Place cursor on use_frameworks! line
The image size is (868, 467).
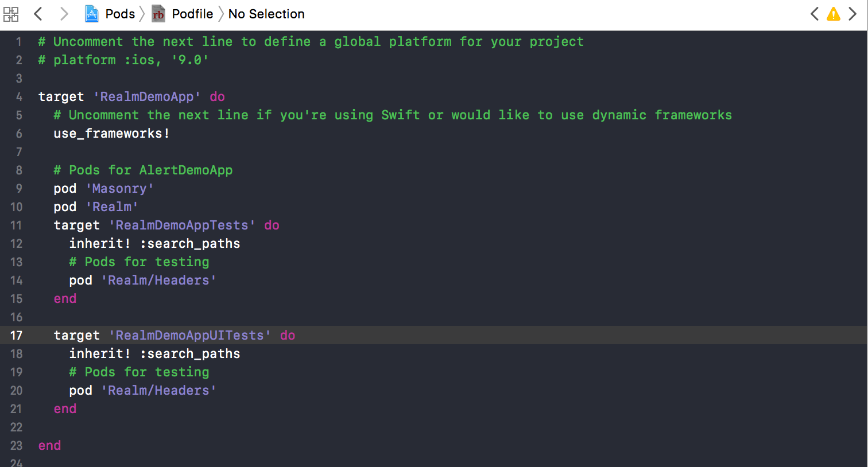tap(111, 134)
